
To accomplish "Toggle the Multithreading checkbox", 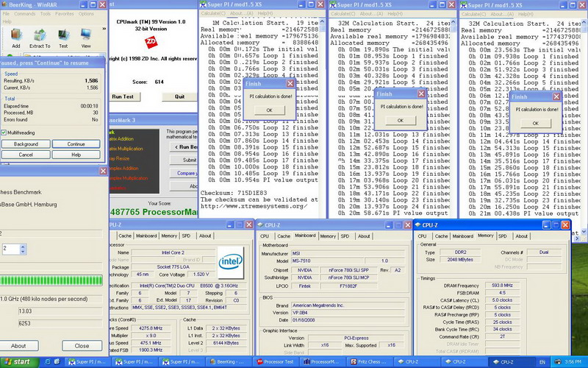I will [4, 132].
